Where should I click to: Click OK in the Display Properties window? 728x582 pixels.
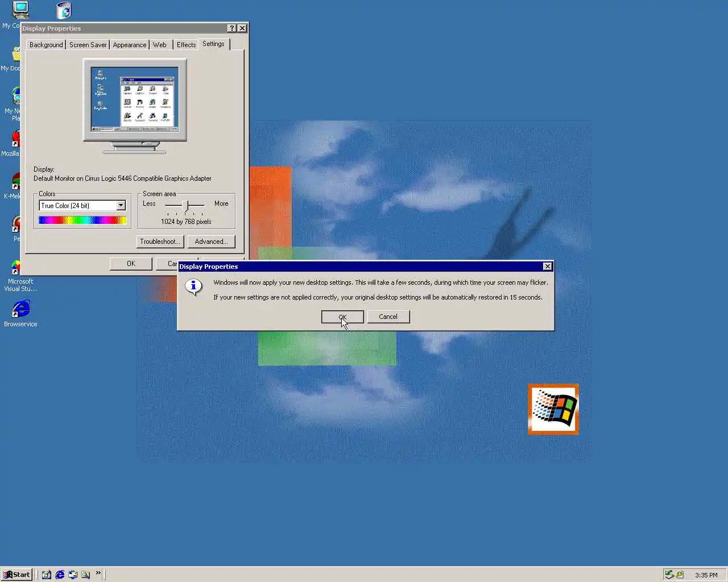[131, 264]
